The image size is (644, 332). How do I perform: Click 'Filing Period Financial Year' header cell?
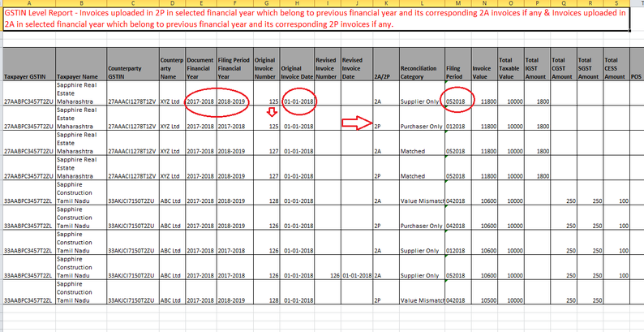(x=234, y=63)
